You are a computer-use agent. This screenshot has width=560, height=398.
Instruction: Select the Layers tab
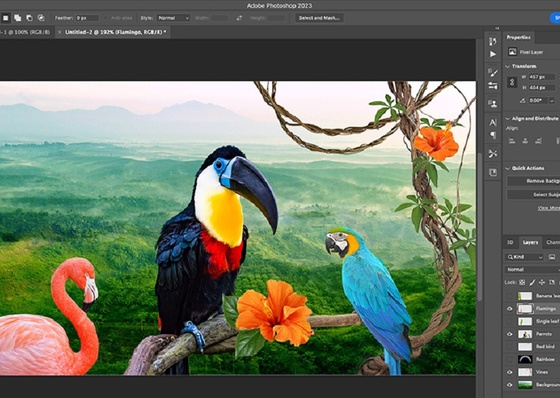530,243
